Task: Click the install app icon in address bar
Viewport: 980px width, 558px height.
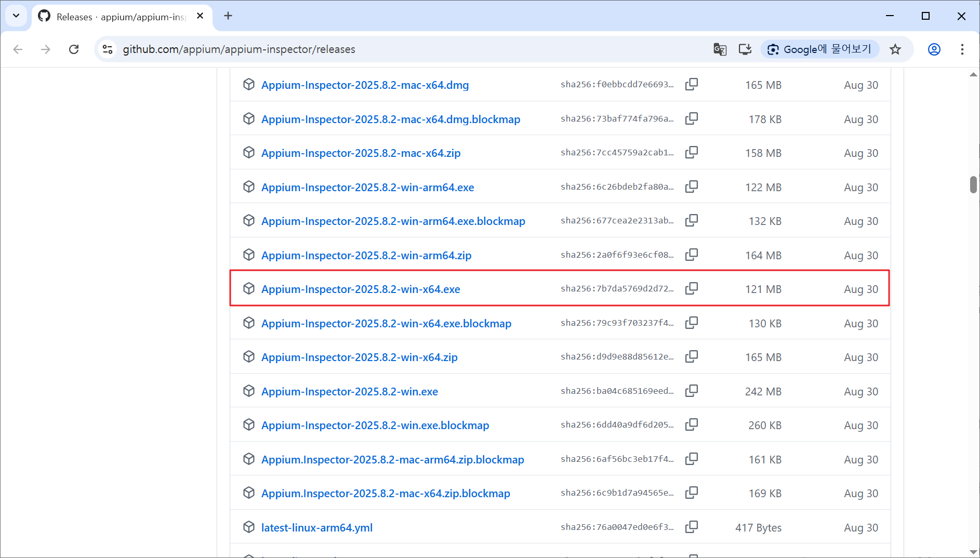Action: [x=745, y=49]
